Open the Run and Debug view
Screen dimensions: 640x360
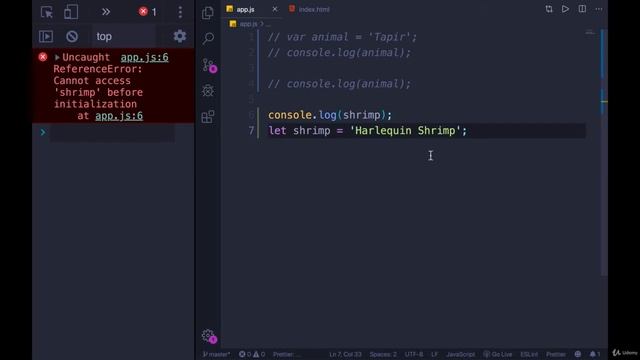tap(208, 91)
